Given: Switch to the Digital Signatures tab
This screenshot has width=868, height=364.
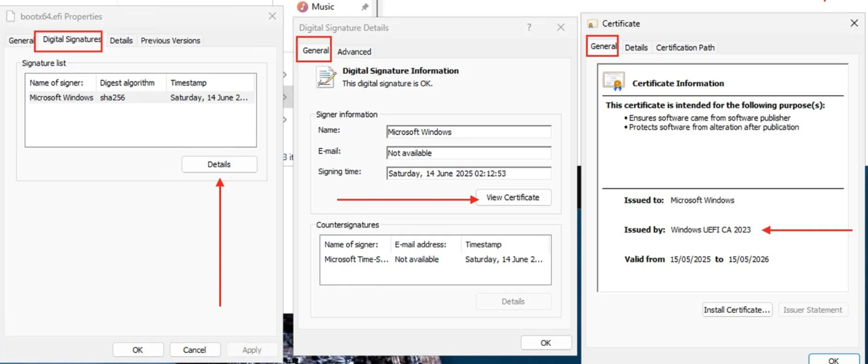Looking at the screenshot, I should pos(71,40).
